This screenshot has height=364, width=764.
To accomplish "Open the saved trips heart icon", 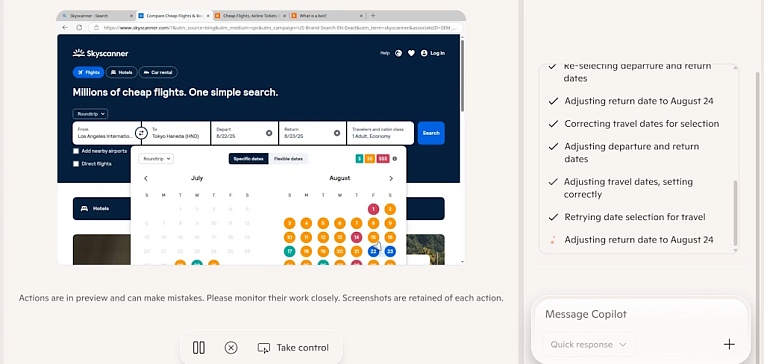I will click(411, 53).
